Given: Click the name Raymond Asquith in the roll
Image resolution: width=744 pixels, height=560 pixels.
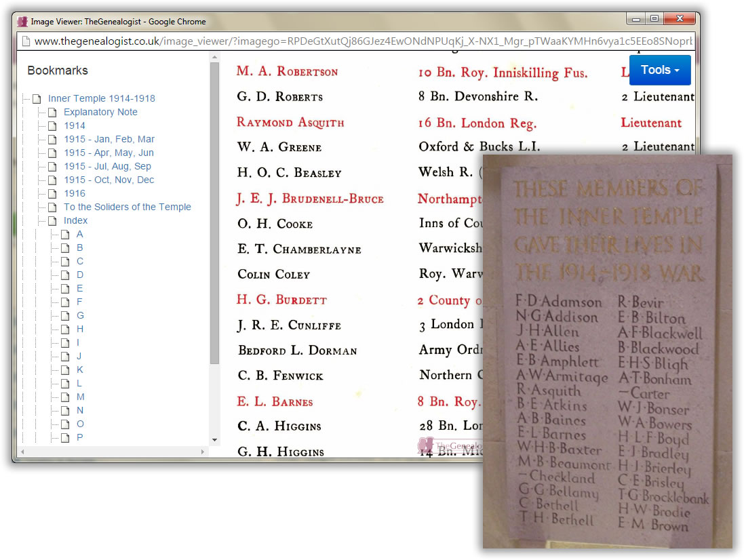Looking at the screenshot, I should tap(290, 122).
